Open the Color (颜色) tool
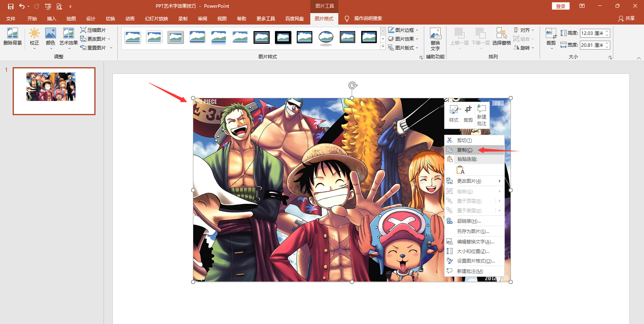The height and width of the screenshot is (324, 644). 51,38
